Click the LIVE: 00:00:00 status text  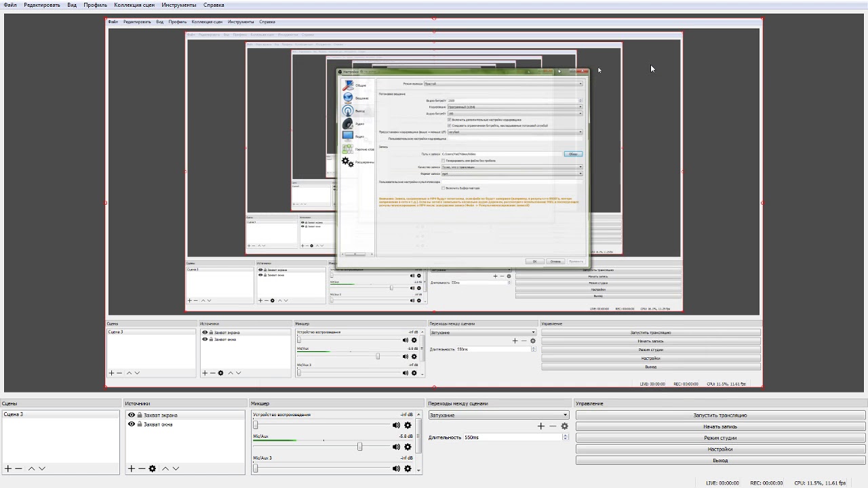(722, 483)
